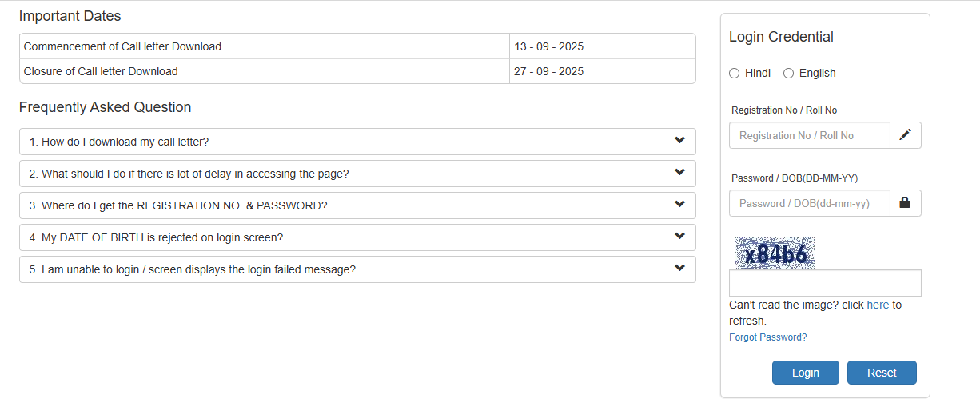Expand chevron for Registration No & Password FAQ
This screenshot has width=980, height=407.
[x=679, y=205]
